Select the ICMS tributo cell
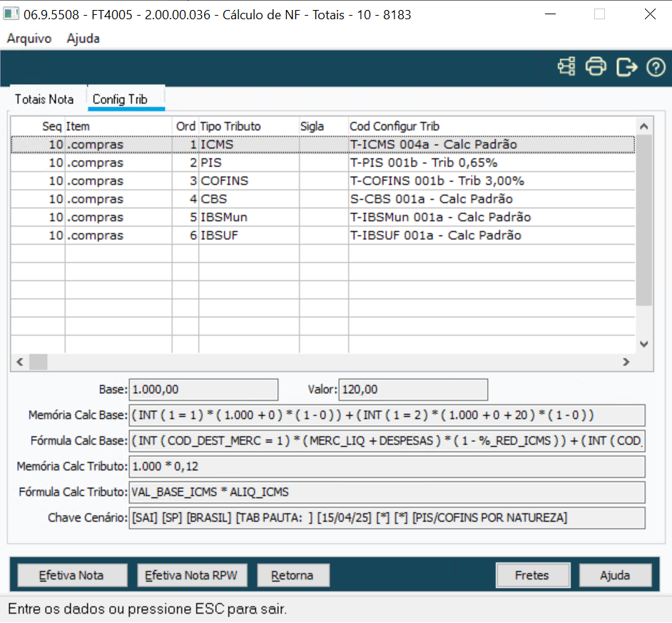Image resolution: width=672 pixels, height=623 pixels. 249,145
